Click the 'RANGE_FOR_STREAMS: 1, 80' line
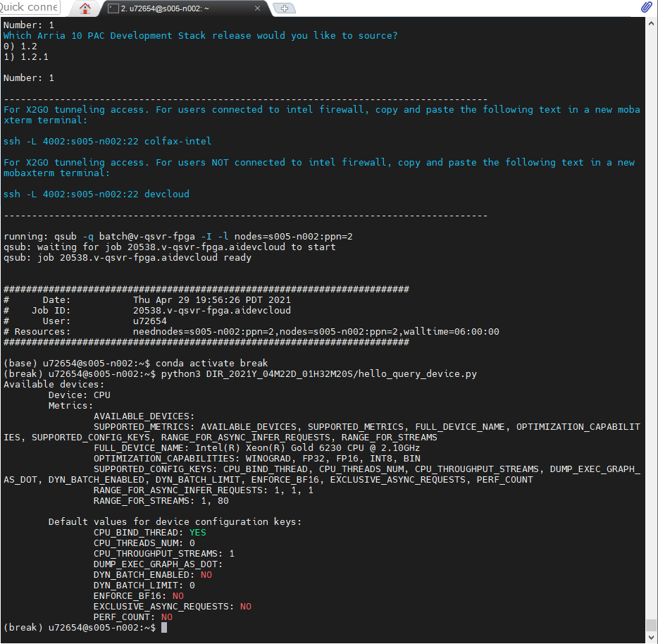Viewport: 658px width, 644px height. (x=161, y=501)
